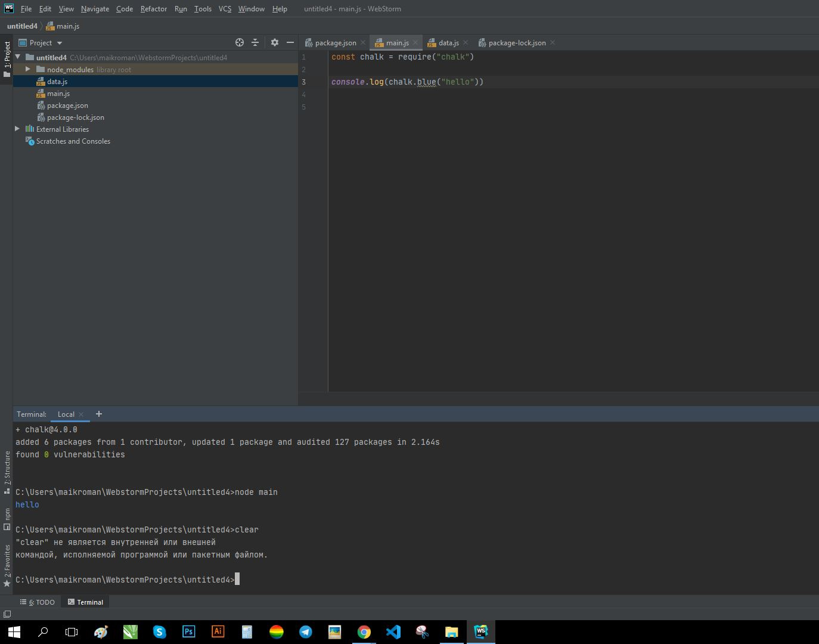Viewport: 819px width, 644px height.
Task: Open Project panel settings gear
Action: 275,42
